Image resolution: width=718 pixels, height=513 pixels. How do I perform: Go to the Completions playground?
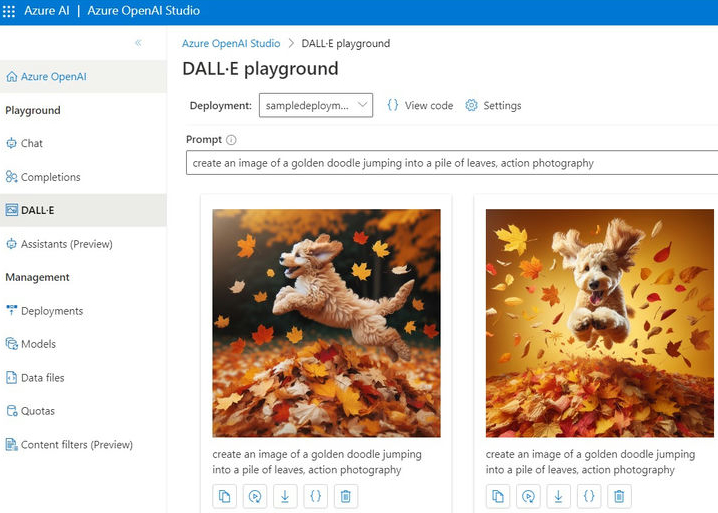[50, 177]
